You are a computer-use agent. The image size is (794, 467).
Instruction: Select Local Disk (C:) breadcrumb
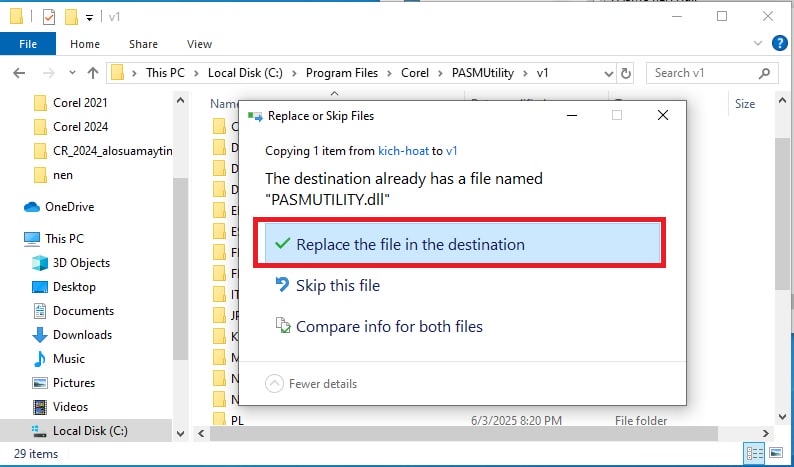click(x=245, y=73)
